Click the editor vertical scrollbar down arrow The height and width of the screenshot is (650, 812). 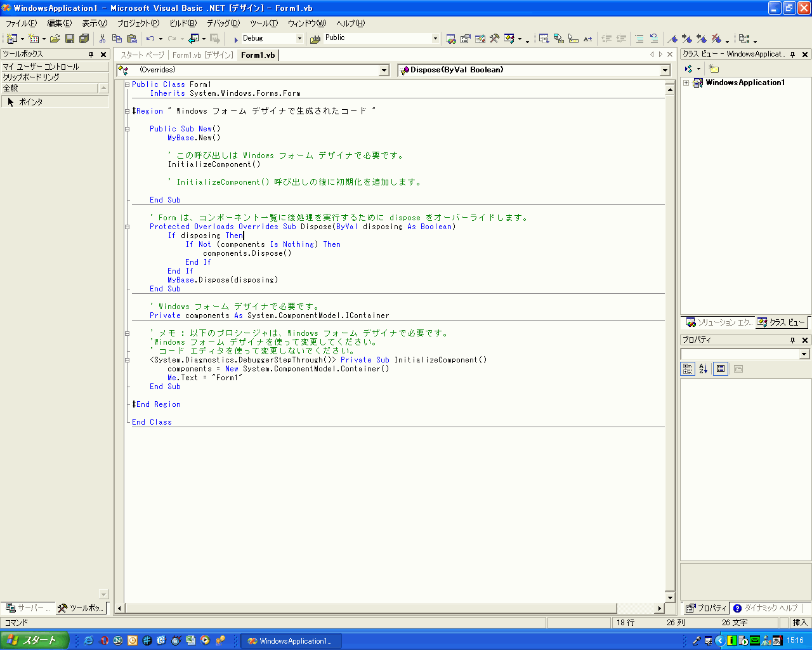[670, 597]
